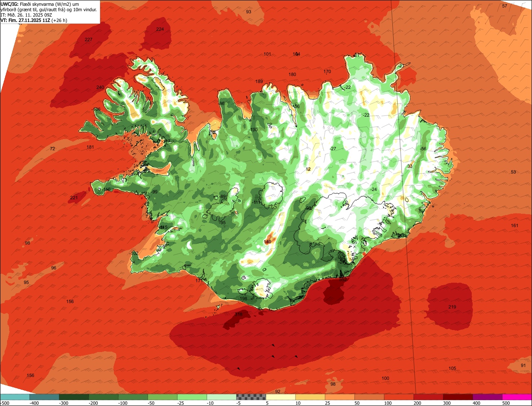This screenshot has height=406, width=532.
Task: Click the '-50' legend scale label
Action: tap(151, 403)
